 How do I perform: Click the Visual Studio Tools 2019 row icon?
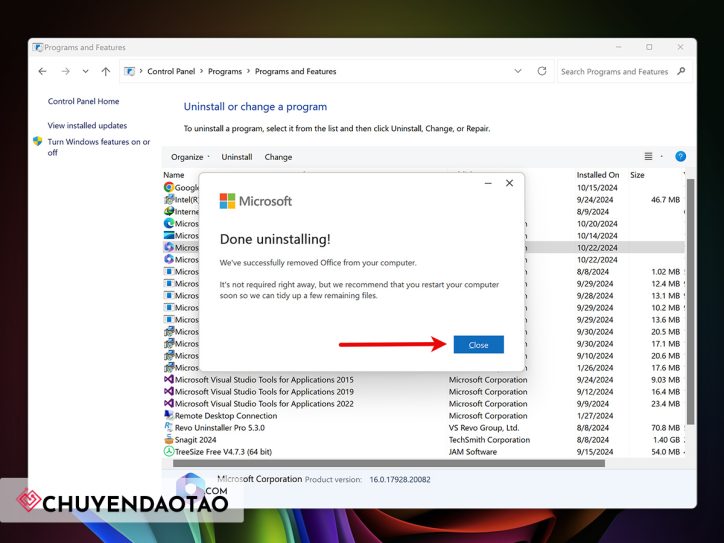pyautogui.click(x=169, y=391)
